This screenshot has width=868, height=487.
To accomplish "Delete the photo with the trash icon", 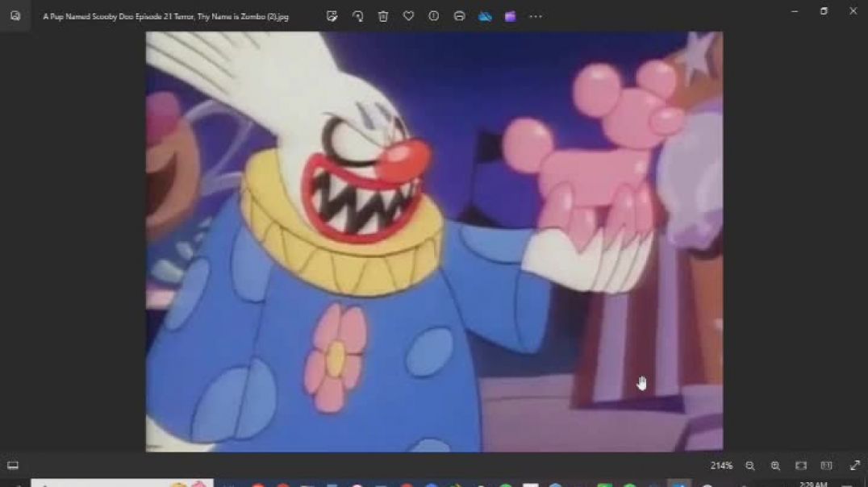I will [383, 17].
